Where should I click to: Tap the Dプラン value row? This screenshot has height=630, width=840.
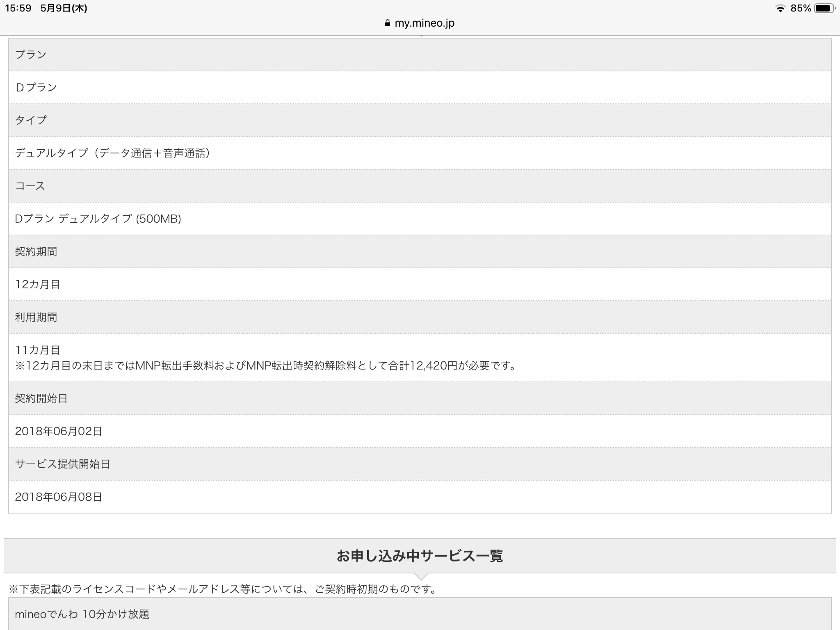pos(36,87)
